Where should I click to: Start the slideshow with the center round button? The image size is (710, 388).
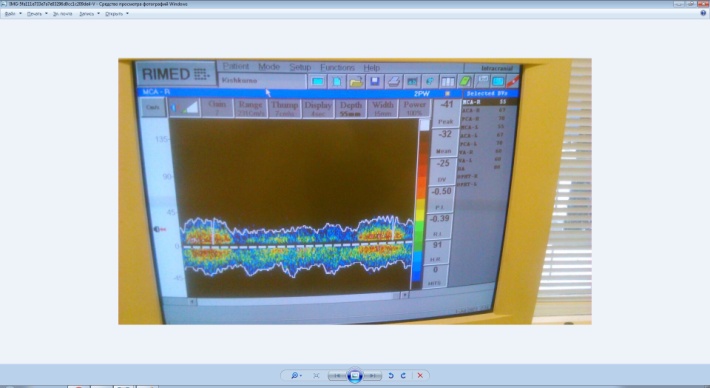(x=355, y=375)
